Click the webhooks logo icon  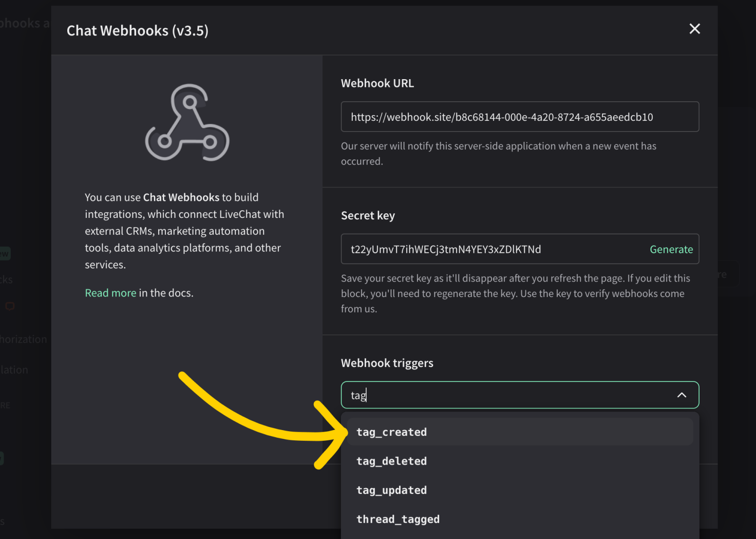pyautogui.click(x=187, y=122)
